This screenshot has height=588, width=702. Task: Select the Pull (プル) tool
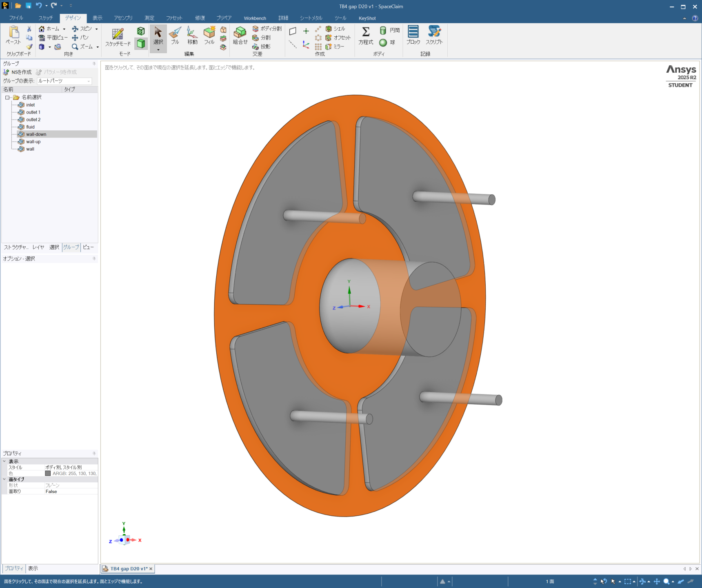(x=175, y=35)
